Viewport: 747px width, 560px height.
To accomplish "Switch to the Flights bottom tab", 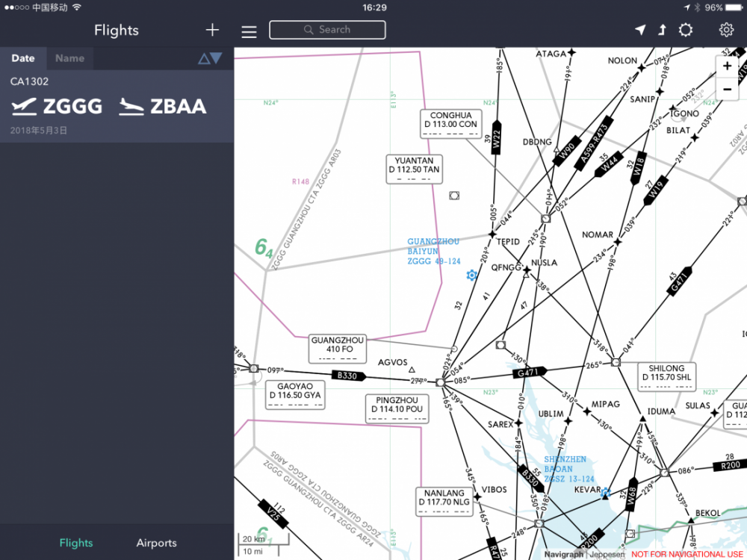I will coord(76,543).
